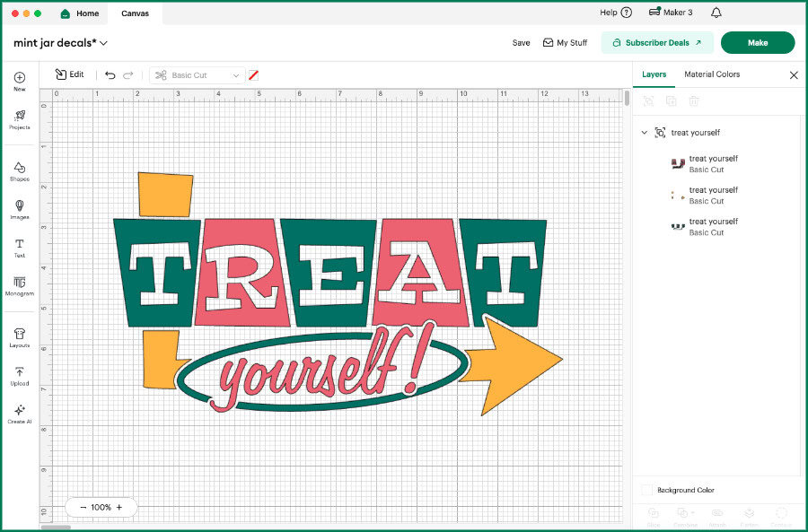Open the Shapes tool
This screenshot has width=808, height=532.
tap(20, 171)
